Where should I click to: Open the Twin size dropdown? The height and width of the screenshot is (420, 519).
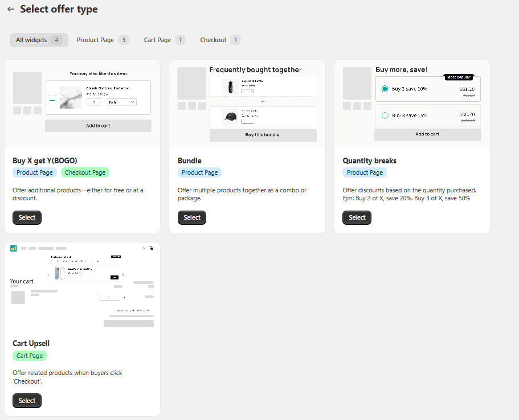point(121,102)
